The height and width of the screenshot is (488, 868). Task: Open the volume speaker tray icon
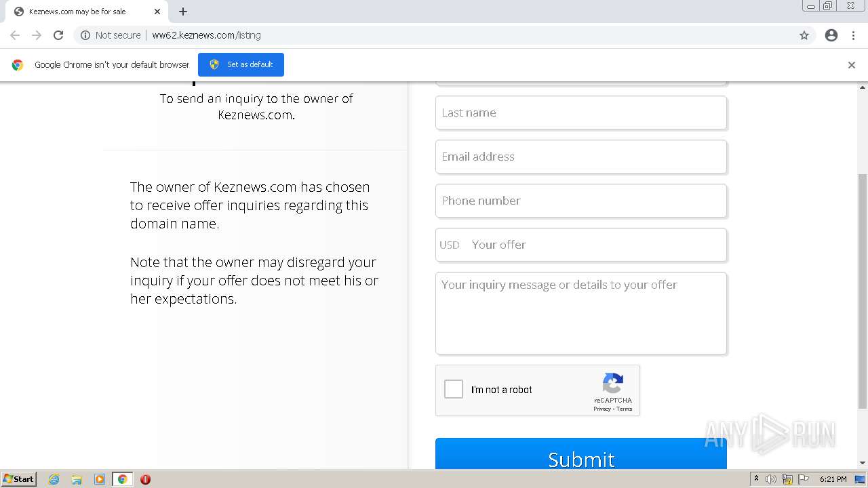771,479
